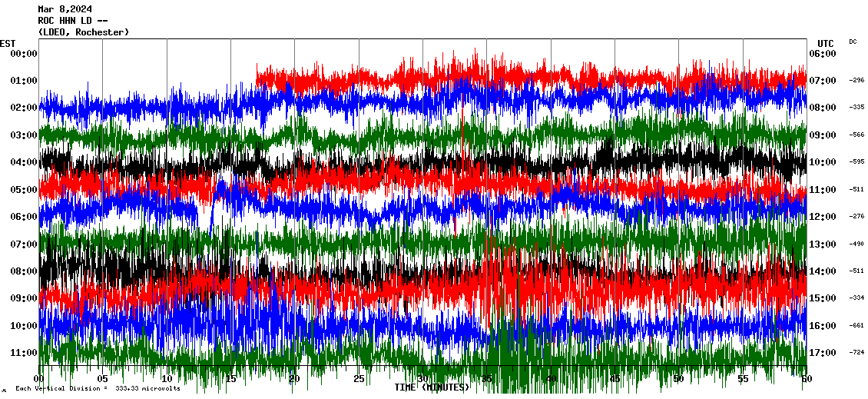Click the (LDEO, Rochester) label
This screenshot has width=868, height=399.
pos(83,32)
